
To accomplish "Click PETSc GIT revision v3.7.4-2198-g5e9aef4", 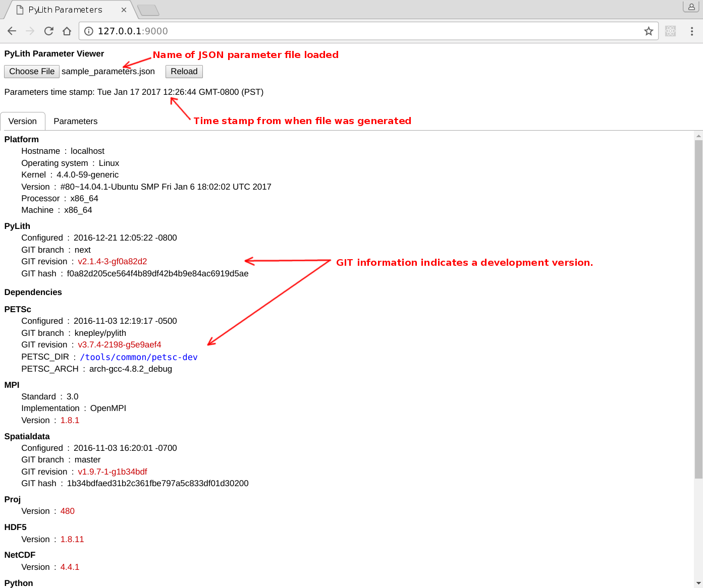I will (x=120, y=344).
